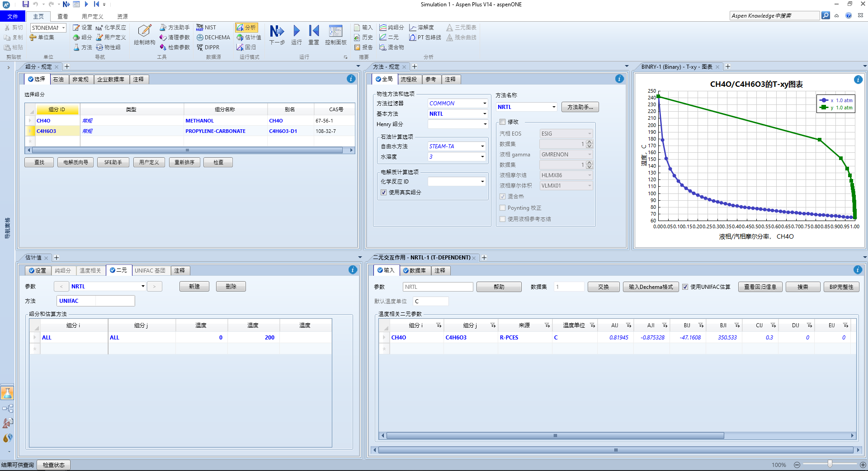Viewport: 868px width, 471px height.
Task: Click Aspen Knowledge search magnifier
Action: (x=826, y=15)
